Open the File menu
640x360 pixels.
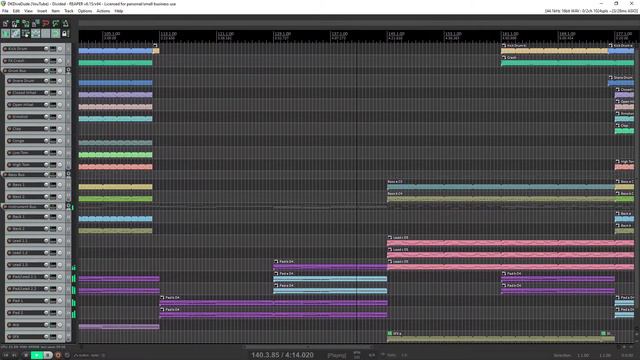pos(5,11)
